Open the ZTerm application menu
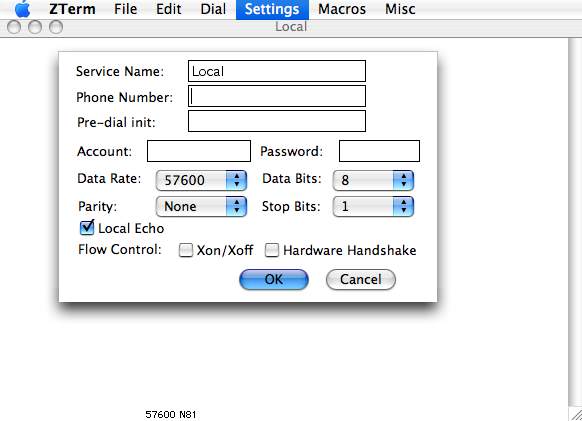 click(x=72, y=9)
